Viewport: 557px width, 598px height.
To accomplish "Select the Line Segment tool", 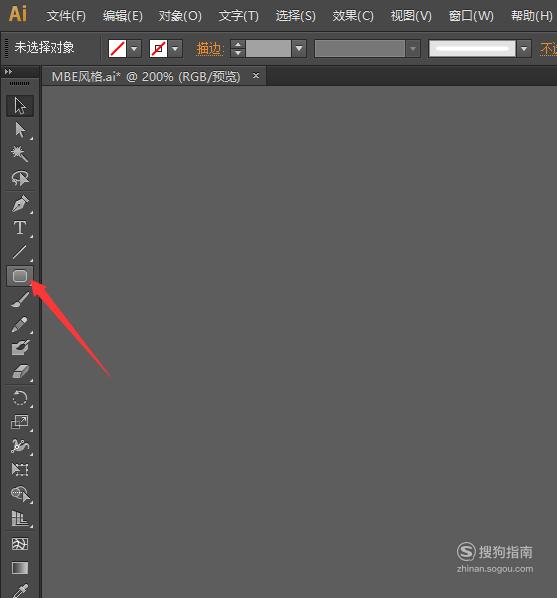I will 20,252.
